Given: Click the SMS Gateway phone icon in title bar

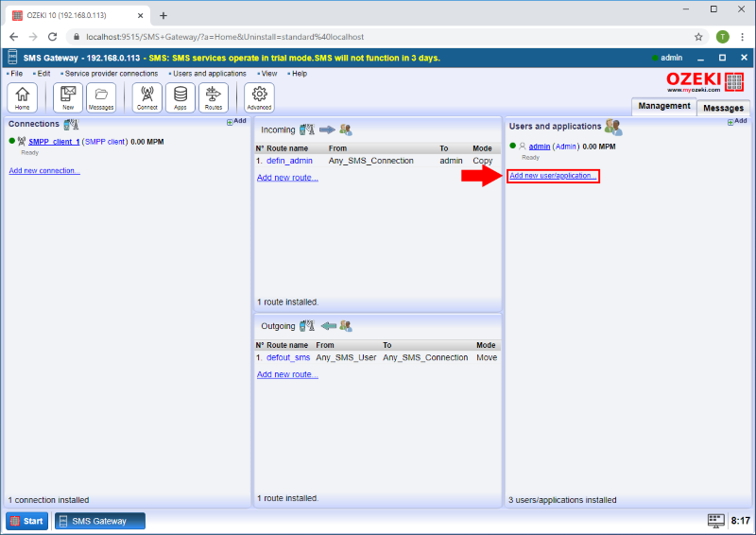Looking at the screenshot, I should pyautogui.click(x=12, y=58).
